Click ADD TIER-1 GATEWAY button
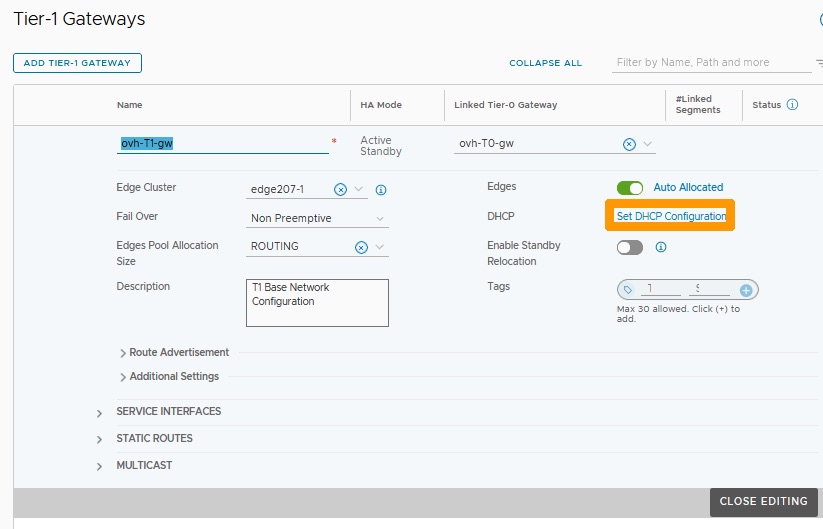The image size is (823, 529). pos(77,63)
